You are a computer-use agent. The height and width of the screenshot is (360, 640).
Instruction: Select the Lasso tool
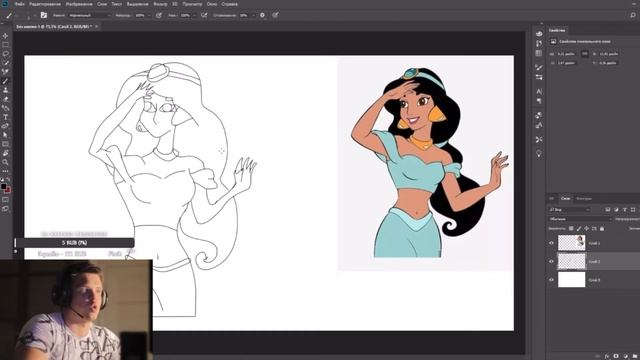(5, 54)
